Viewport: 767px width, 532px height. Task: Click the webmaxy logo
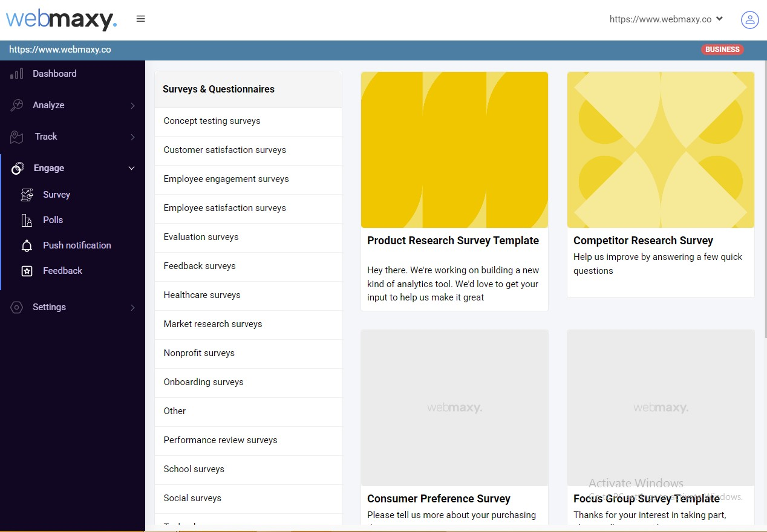(62, 19)
